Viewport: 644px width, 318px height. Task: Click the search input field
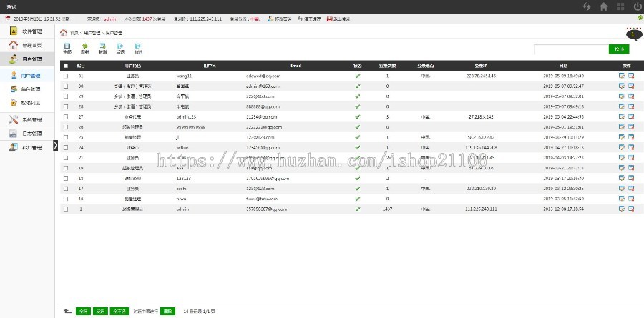point(571,49)
